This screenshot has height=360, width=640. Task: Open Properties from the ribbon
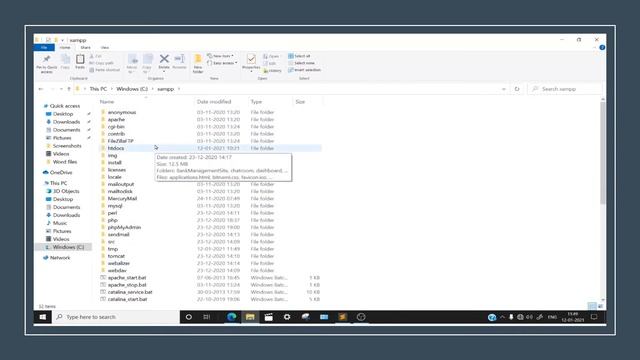pyautogui.click(x=251, y=62)
